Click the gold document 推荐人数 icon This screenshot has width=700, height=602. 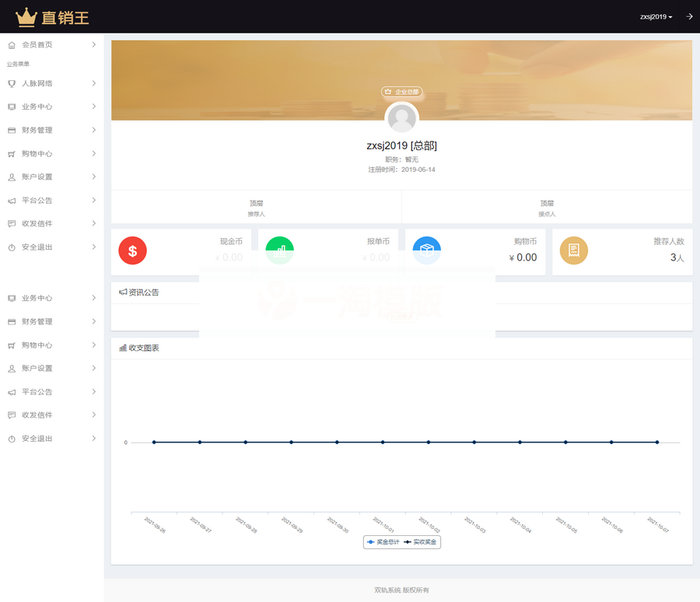574,250
